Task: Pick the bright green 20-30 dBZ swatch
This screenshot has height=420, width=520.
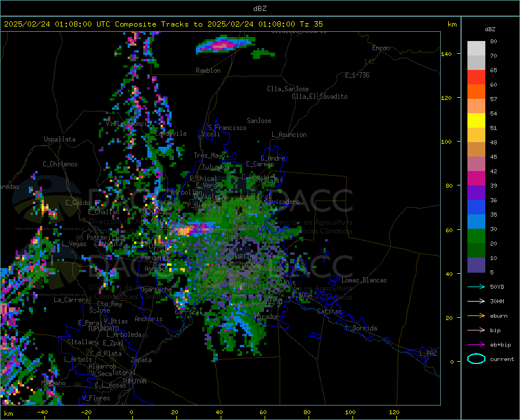Action: tap(476, 236)
